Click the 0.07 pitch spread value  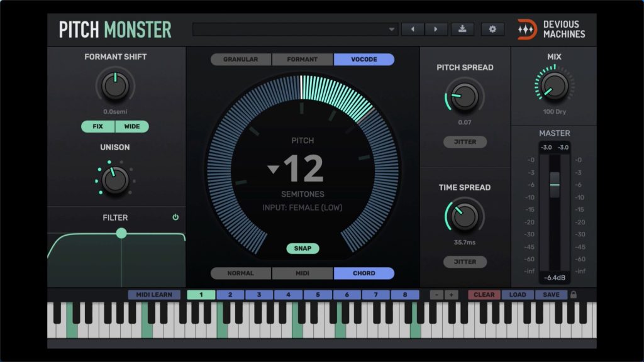(x=465, y=123)
